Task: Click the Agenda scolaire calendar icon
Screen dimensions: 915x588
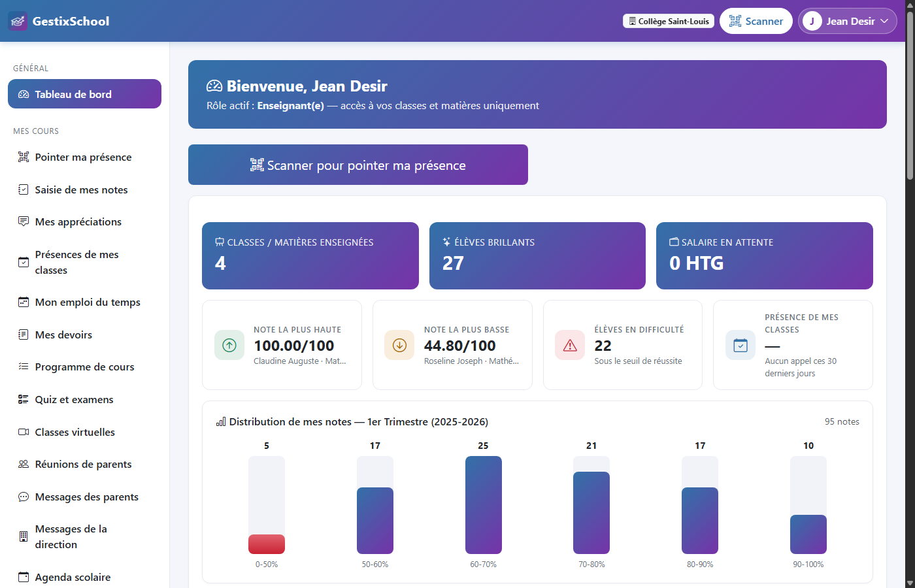Action: coord(24,577)
